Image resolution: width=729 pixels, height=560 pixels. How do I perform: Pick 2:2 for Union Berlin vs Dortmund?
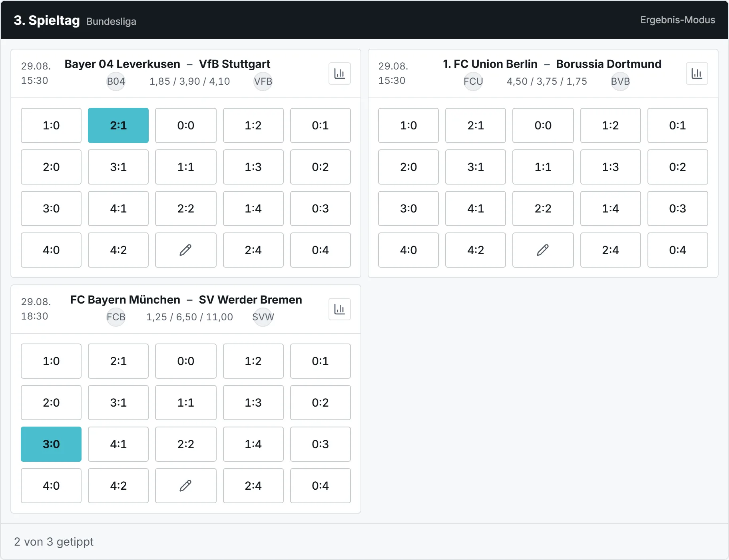click(543, 209)
